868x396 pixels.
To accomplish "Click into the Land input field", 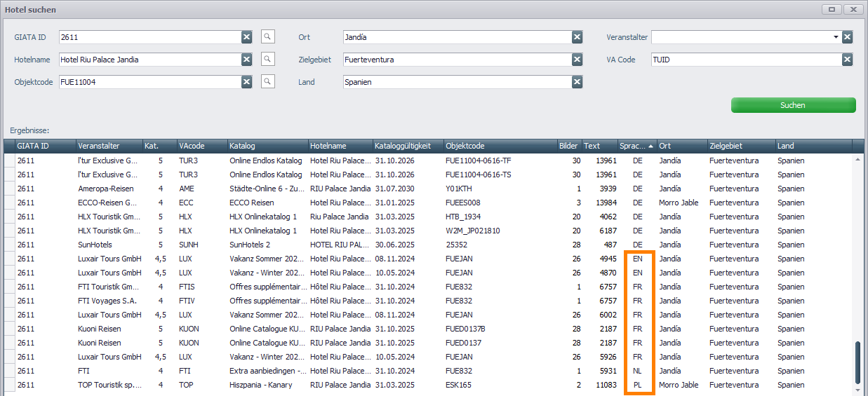I will [457, 82].
